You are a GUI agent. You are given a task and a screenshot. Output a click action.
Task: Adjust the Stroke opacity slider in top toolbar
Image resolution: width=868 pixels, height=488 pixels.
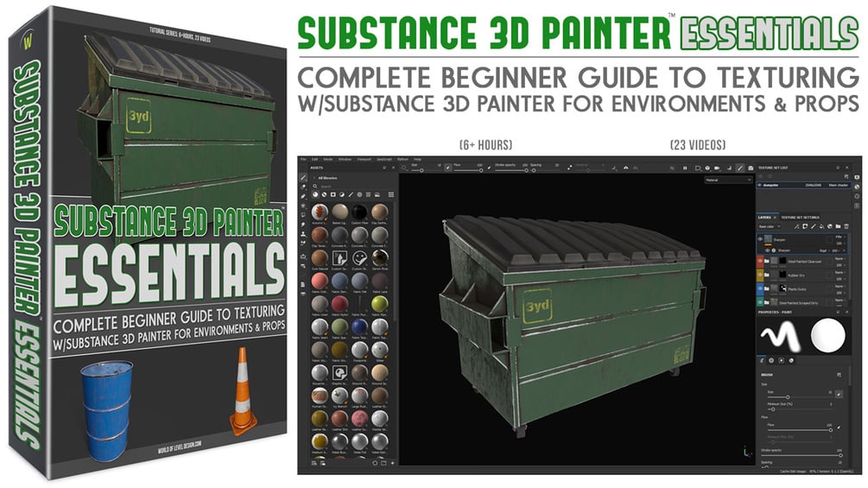pos(511,170)
